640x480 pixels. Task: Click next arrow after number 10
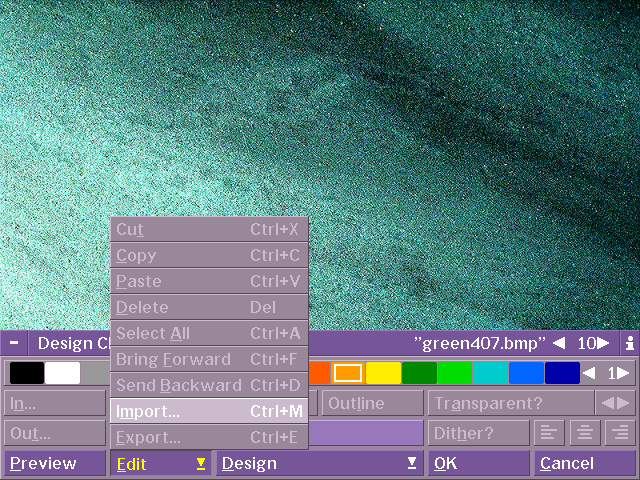(603, 343)
